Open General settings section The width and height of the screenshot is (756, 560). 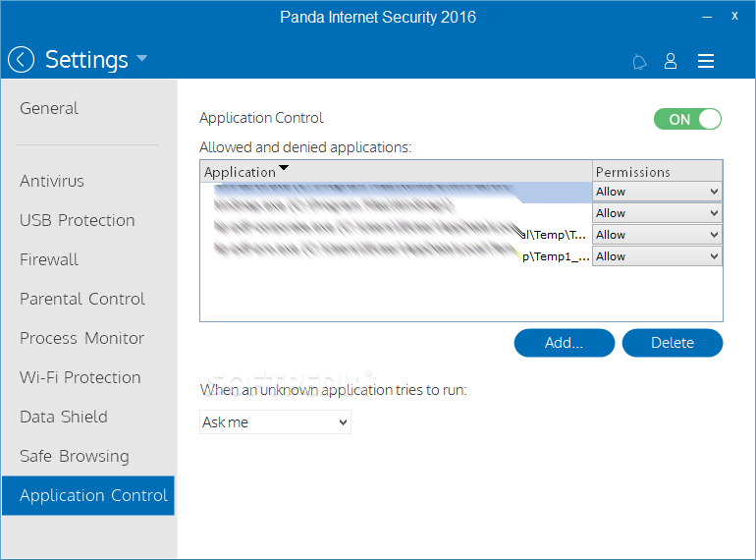[49, 108]
